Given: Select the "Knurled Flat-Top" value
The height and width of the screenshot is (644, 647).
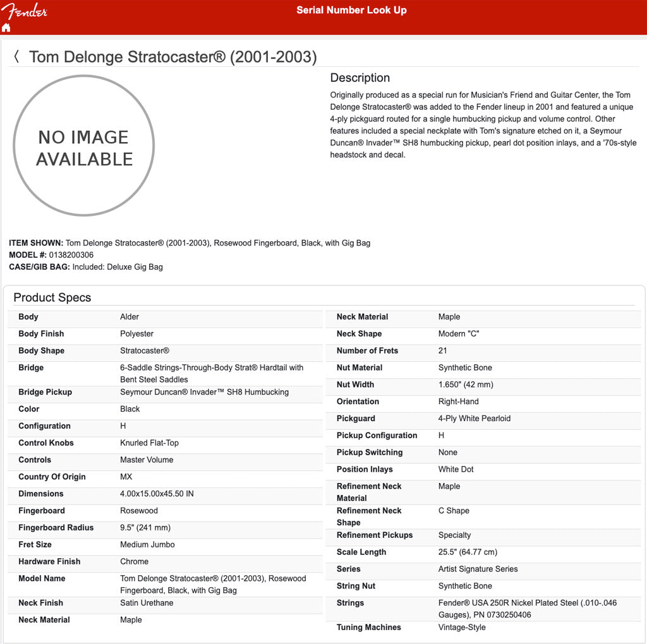Looking at the screenshot, I should [149, 443].
